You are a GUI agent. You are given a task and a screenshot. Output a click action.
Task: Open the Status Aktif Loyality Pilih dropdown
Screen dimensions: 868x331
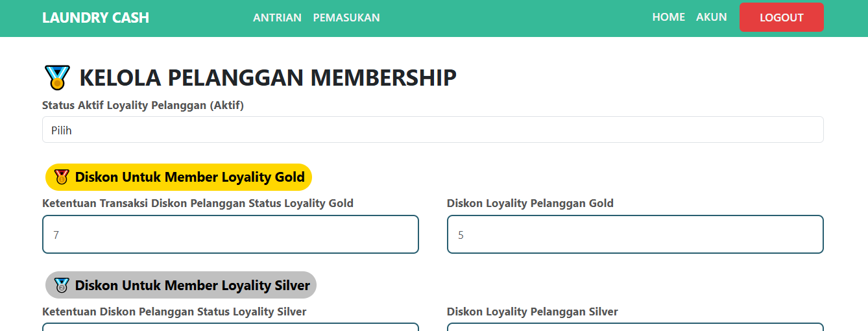[433, 130]
